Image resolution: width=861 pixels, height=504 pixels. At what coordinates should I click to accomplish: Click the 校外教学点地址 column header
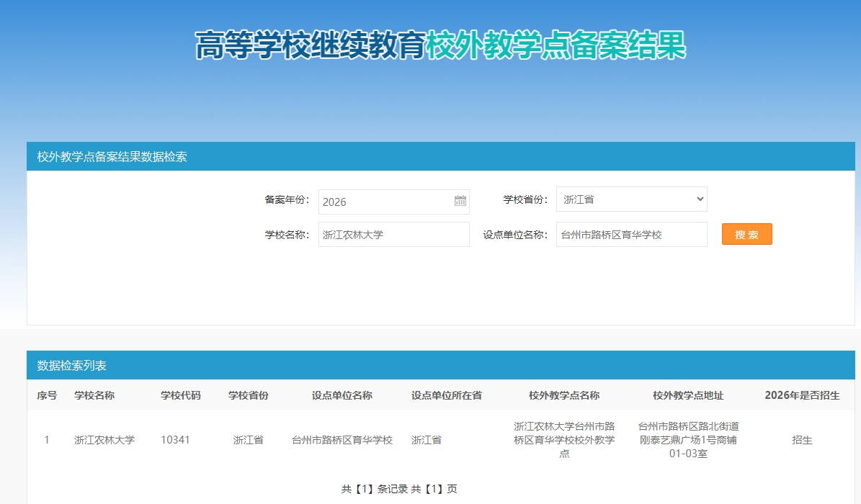tap(688, 395)
